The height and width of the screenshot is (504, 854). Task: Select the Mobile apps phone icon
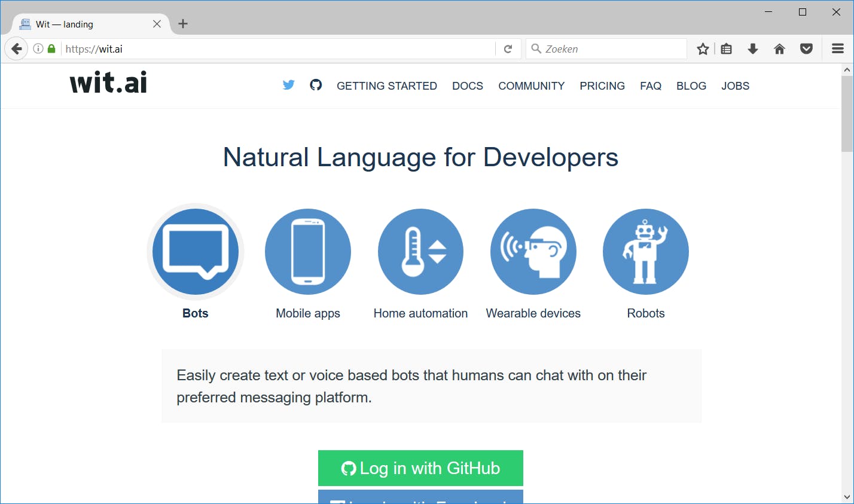pos(308,252)
